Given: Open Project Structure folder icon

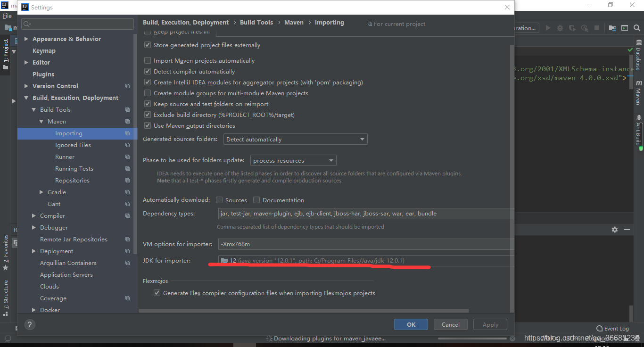Looking at the screenshot, I should pyautogui.click(x=612, y=28).
